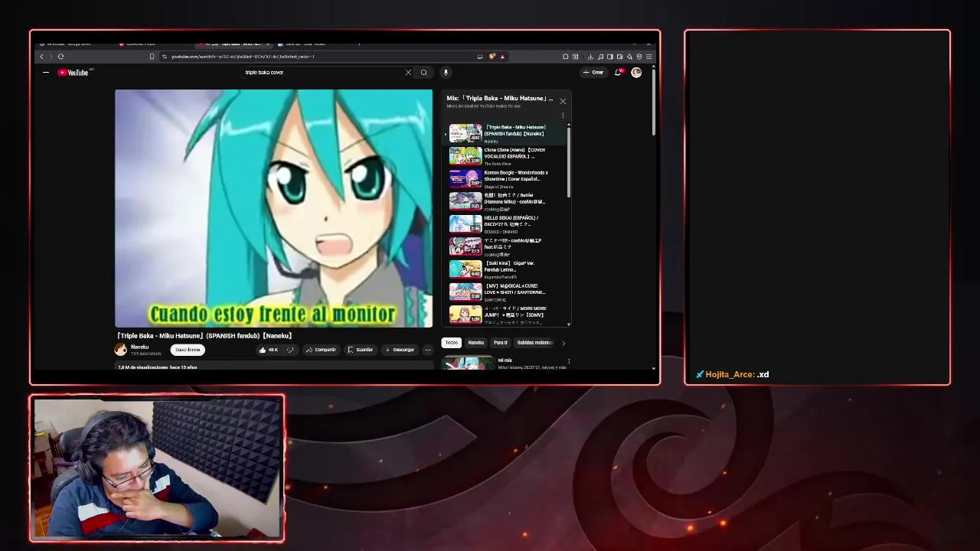980x551 pixels.
Task: Dislike the Triple Baka video
Action: 289,350
